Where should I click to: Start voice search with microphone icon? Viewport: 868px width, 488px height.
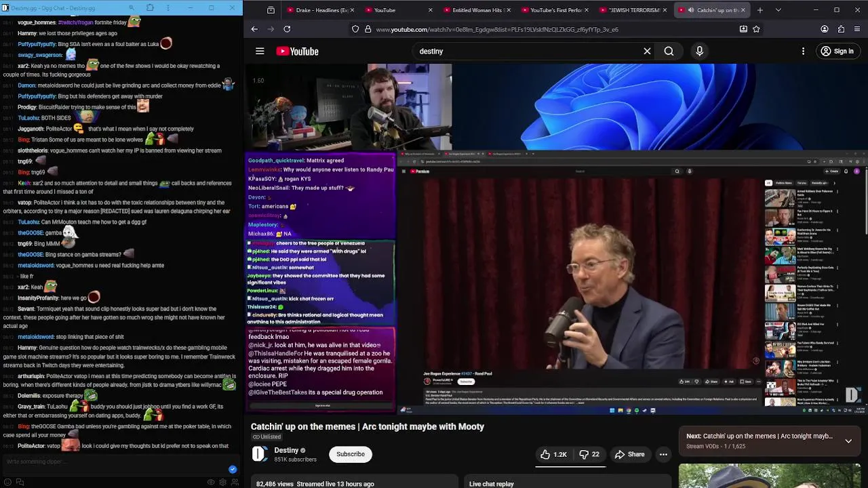700,52
